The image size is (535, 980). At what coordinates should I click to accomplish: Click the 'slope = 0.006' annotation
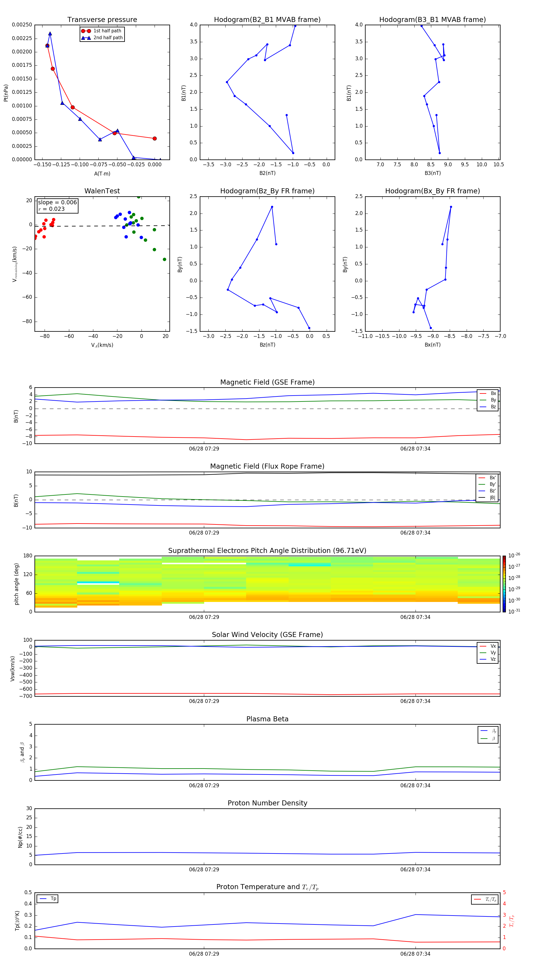57,203
